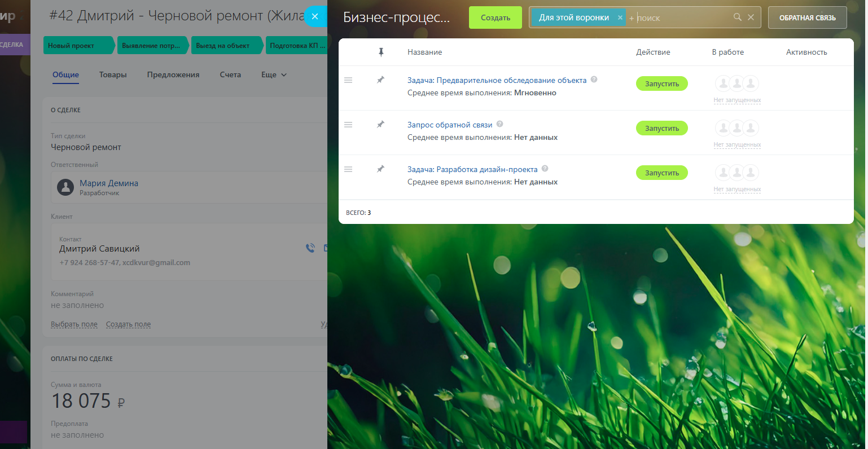Select the 'Для этой воронки' filter chip label
This screenshot has height=449, width=868.
(573, 17)
